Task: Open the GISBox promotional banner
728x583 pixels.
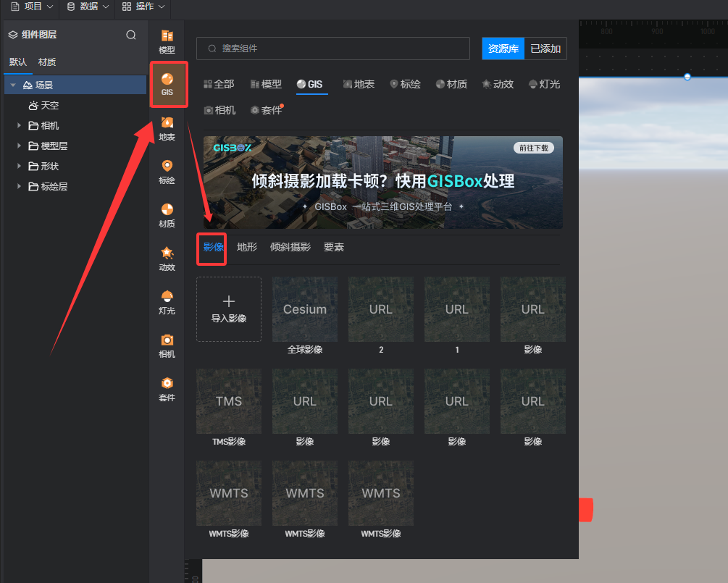Action: point(383,182)
